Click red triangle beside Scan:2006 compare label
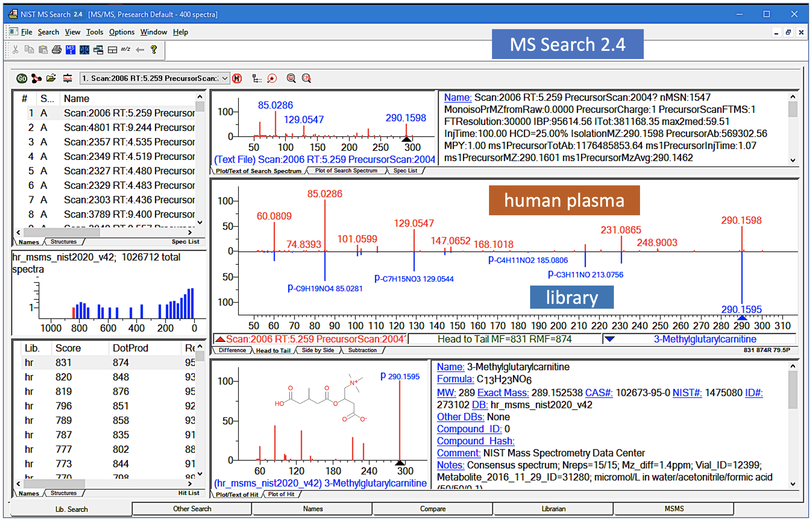This screenshot has width=812, height=521. click(220, 339)
